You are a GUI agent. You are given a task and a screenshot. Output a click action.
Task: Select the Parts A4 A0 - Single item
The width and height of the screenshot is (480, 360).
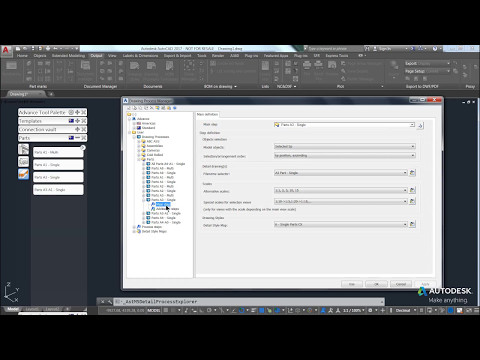coord(166,222)
